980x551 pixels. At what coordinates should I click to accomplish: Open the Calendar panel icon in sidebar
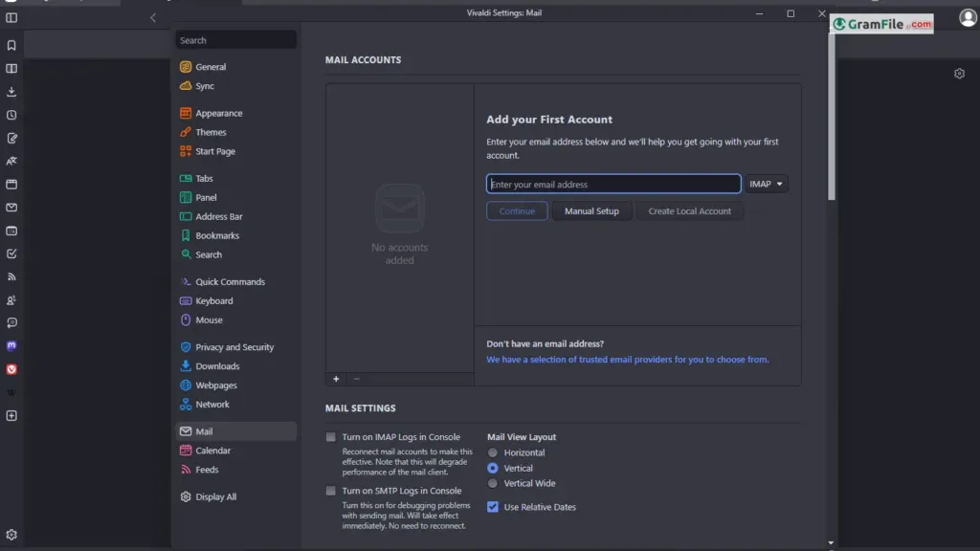[x=11, y=231]
